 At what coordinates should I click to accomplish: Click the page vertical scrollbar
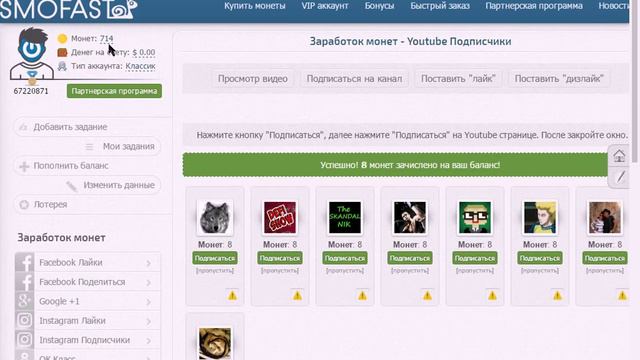pos(635,82)
